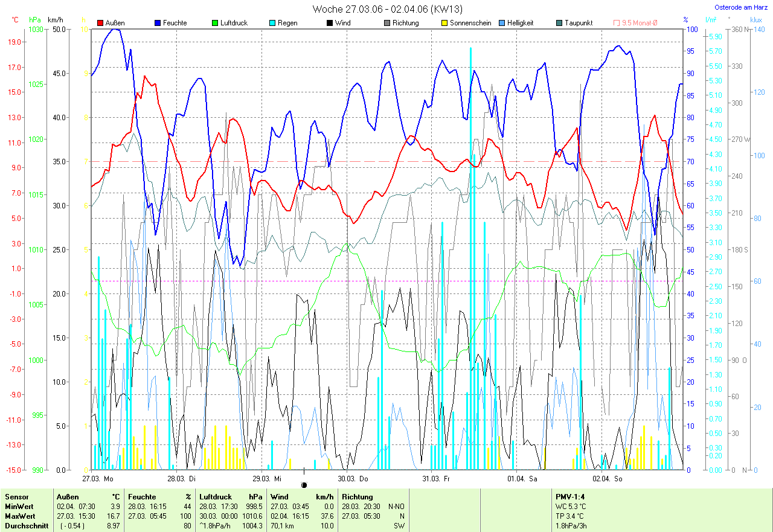The height and width of the screenshot is (532, 773).
Task: Click the gray Richtung legend swatch
Action: 387,23
